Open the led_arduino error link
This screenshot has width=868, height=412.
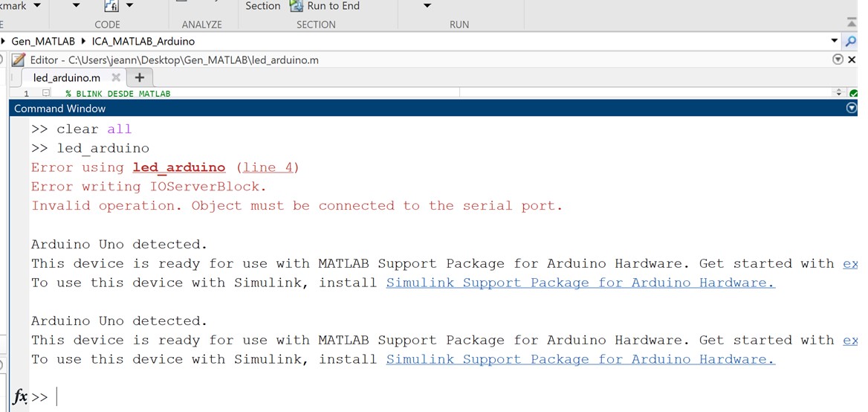[x=179, y=167]
